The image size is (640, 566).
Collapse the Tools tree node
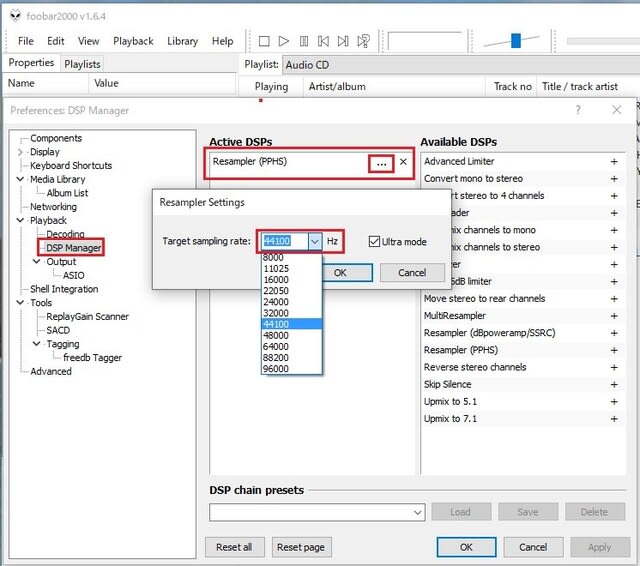[20, 302]
